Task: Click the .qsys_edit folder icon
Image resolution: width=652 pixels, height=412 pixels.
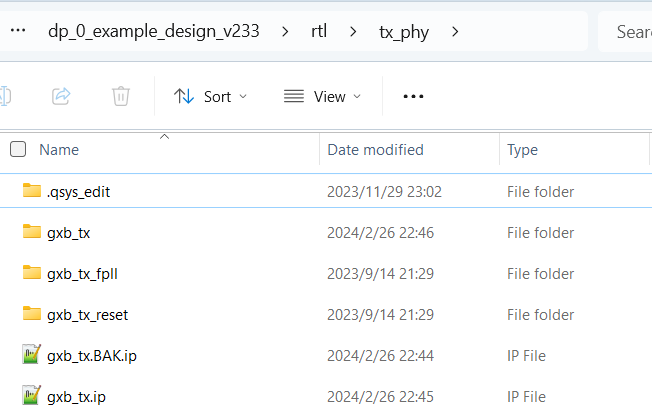Action: click(31, 191)
